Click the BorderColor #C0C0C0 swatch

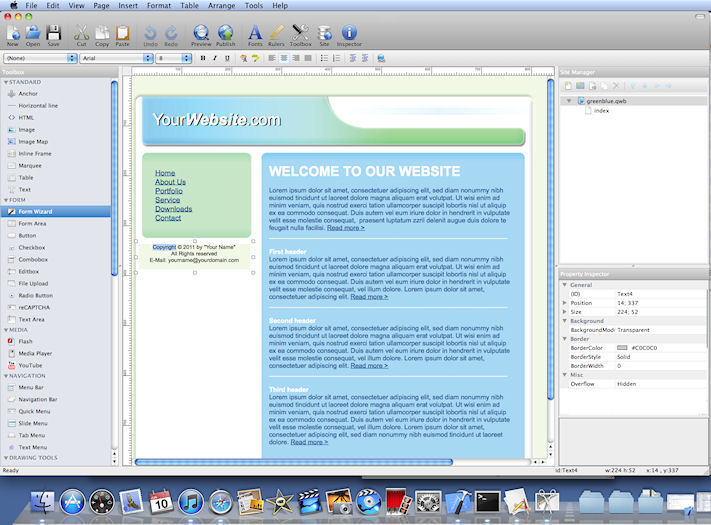click(623, 347)
